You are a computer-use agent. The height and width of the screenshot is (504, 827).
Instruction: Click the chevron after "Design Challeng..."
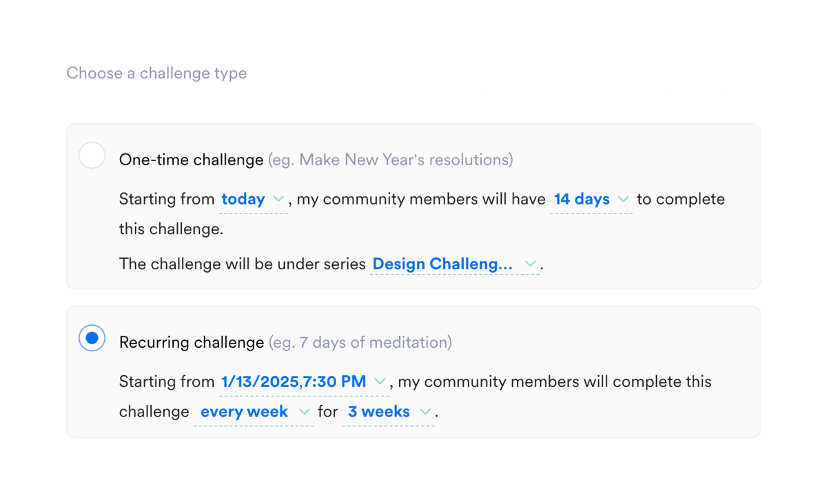530,264
